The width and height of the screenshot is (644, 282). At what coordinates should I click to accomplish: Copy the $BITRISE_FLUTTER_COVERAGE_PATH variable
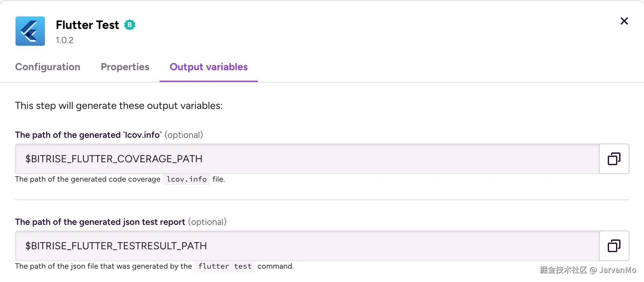614,159
